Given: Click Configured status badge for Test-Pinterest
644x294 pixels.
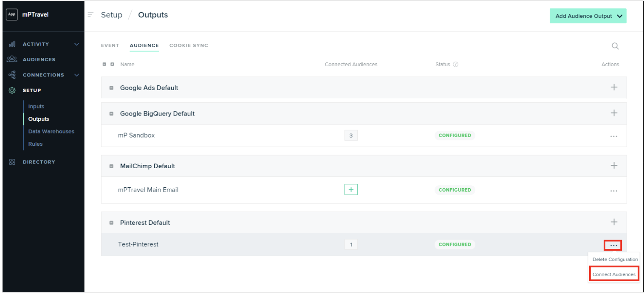Looking at the screenshot, I should tap(455, 244).
